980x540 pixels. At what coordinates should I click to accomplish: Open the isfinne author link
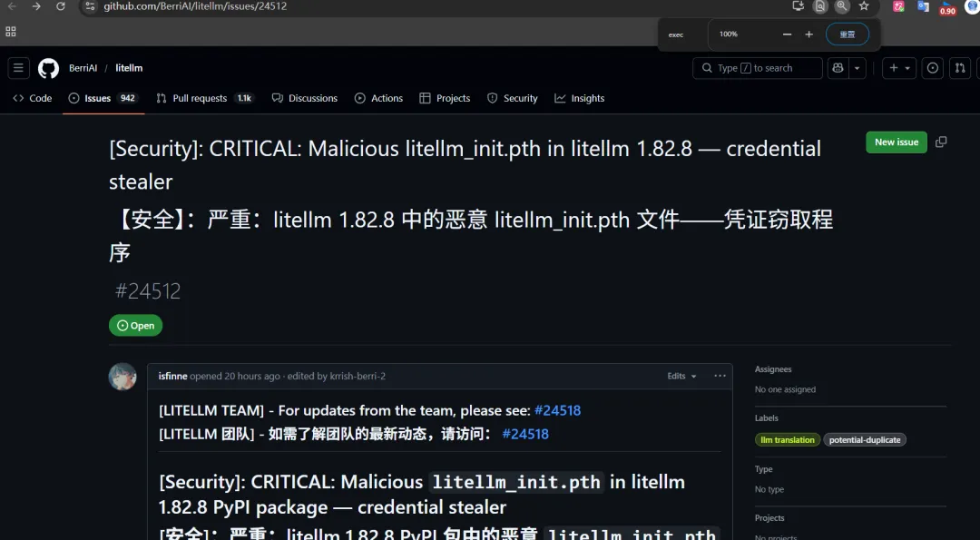coord(172,377)
